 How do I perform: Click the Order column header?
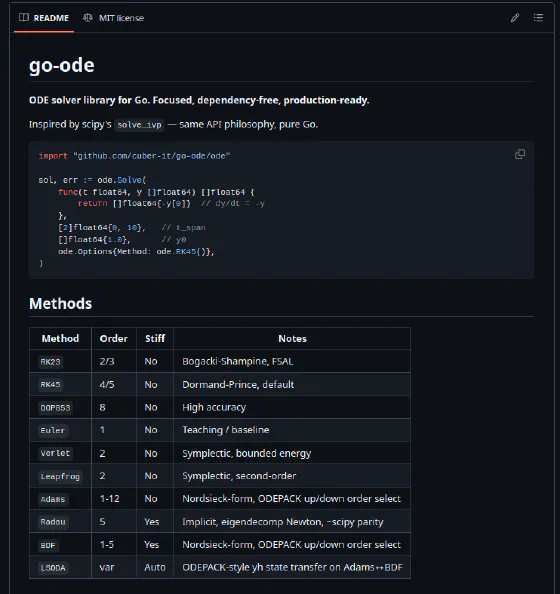114,338
